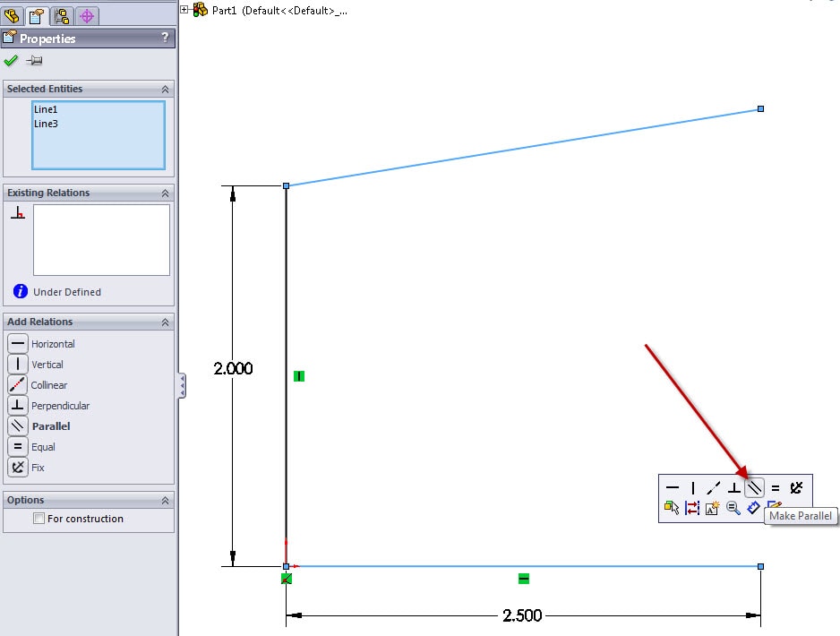
Task: Open the ConfigurationManager tab
Action: point(62,15)
